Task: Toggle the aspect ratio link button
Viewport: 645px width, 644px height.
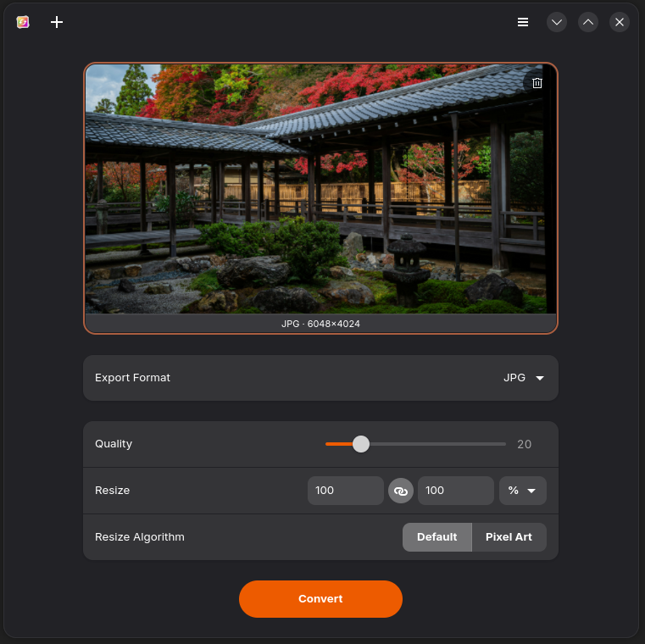Action: [401, 491]
